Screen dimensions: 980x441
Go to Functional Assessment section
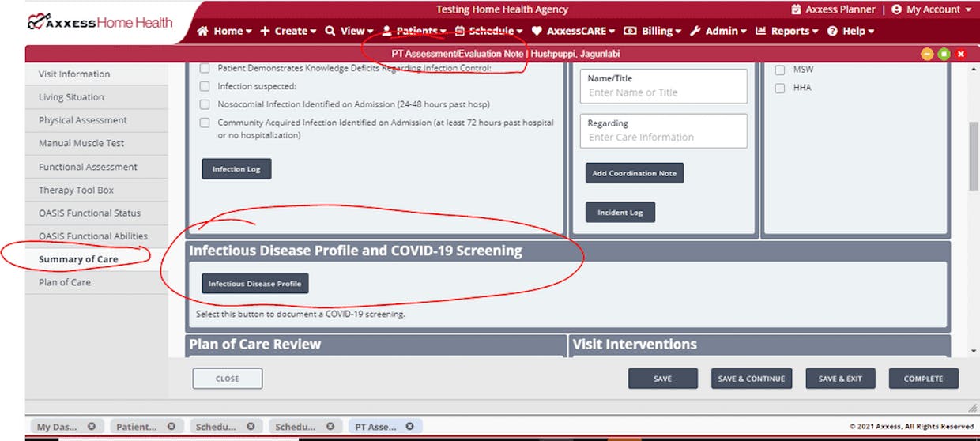coord(96,167)
